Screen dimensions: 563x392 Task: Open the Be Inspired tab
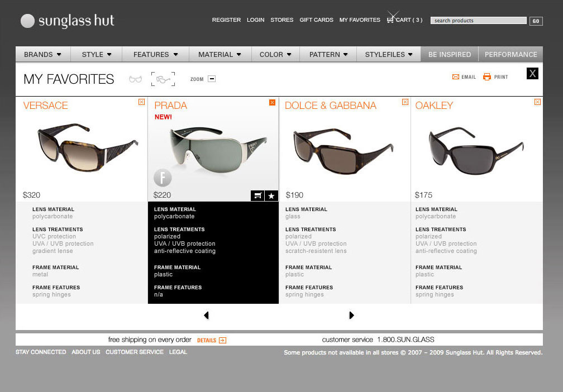click(450, 55)
